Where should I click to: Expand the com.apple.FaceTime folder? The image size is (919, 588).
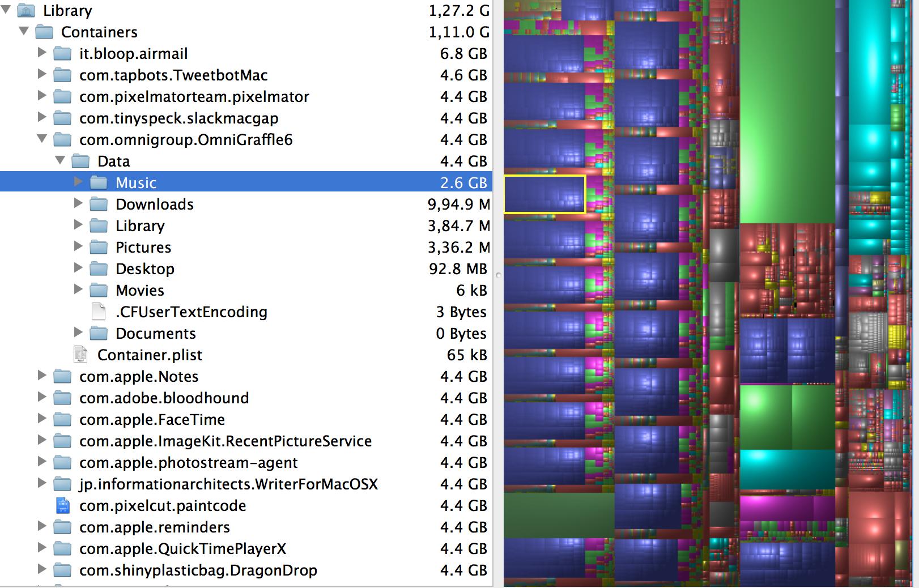click(x=42, y=419)
